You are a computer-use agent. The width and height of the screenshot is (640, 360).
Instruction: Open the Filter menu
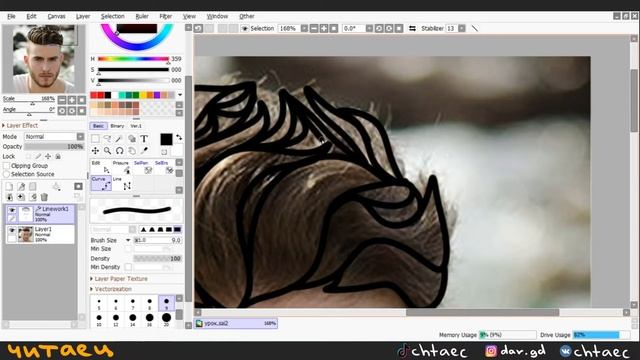click(x=166, y=16)
